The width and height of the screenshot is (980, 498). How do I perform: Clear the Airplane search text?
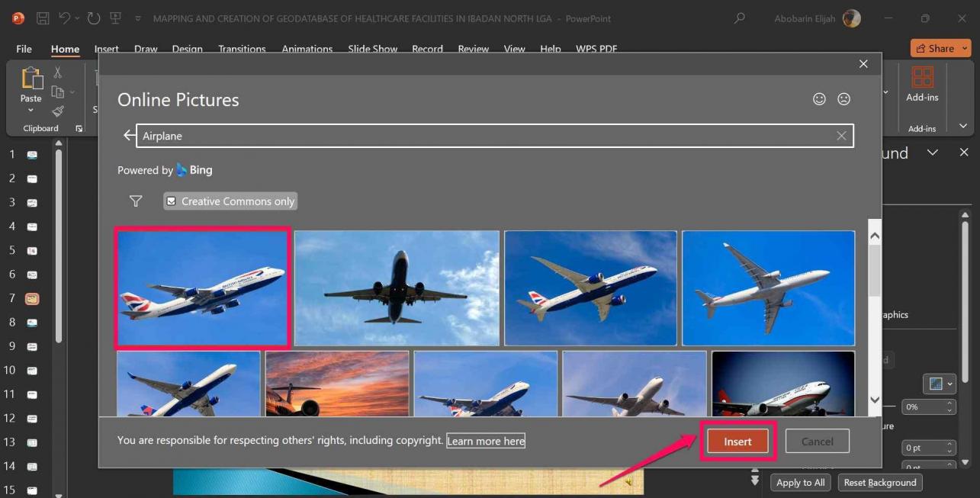coord(841,136)
